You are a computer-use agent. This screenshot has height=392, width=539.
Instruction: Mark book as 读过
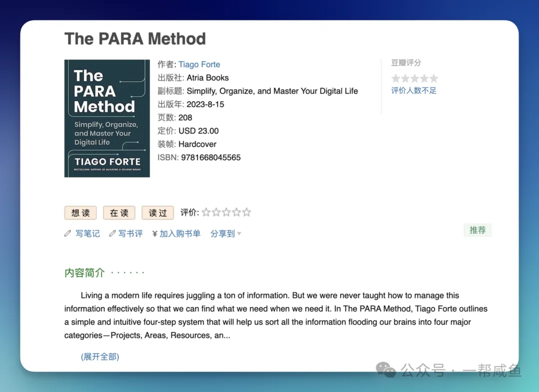[x=157, y=212]
